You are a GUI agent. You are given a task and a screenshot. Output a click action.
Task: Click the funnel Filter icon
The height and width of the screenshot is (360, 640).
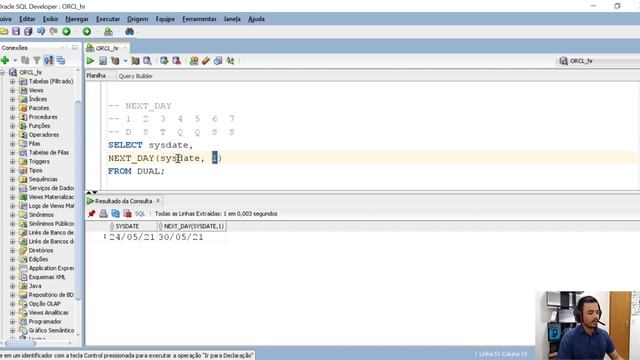pos(37,60)
